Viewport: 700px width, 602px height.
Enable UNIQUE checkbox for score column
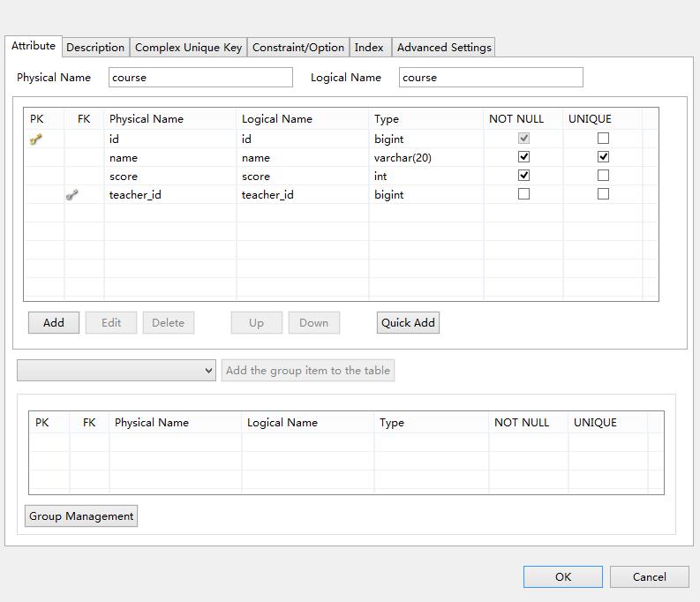[x=603, y=176]
